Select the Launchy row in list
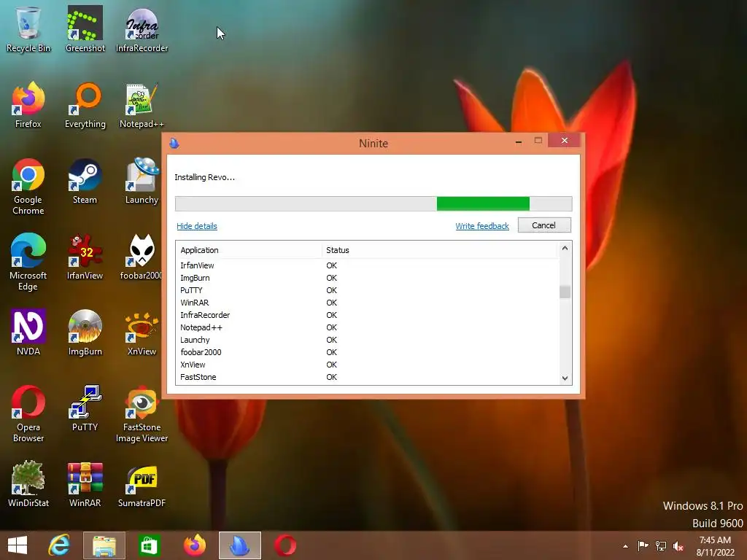 coord(367,340)
